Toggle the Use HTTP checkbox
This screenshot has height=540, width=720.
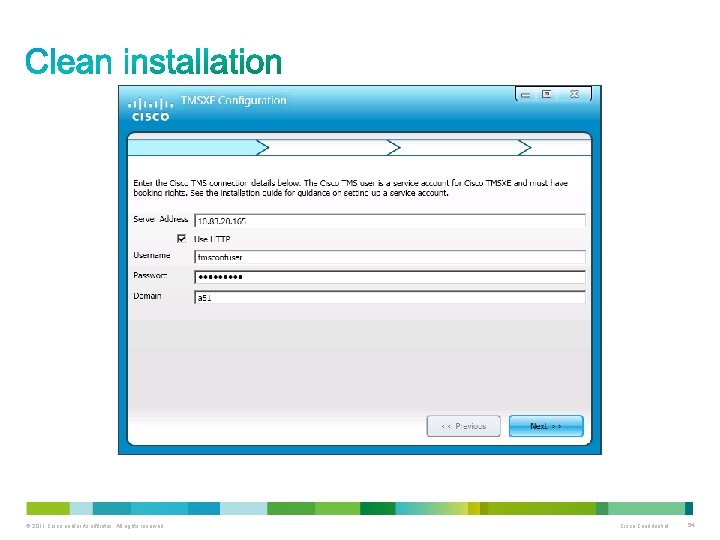[x=181, y=238]
